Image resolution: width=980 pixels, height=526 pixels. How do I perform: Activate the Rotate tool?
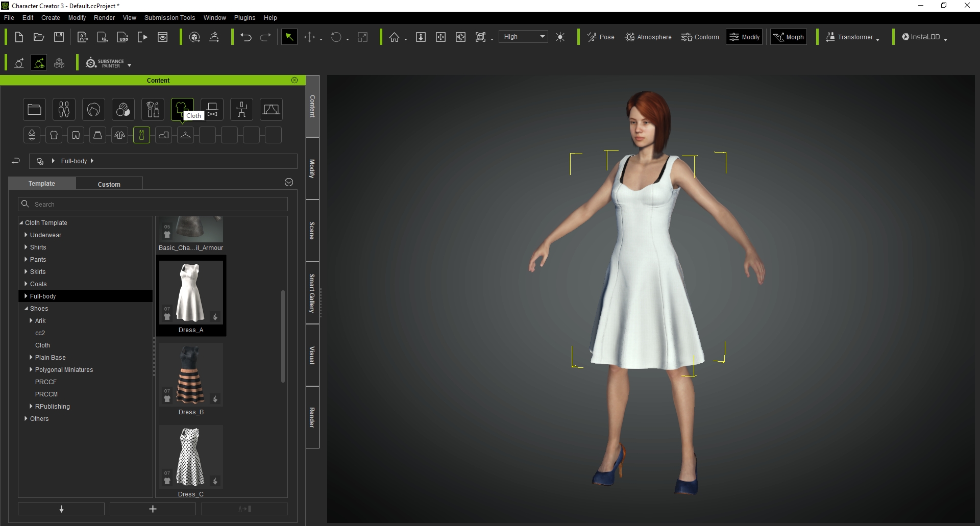click(336, 37)
